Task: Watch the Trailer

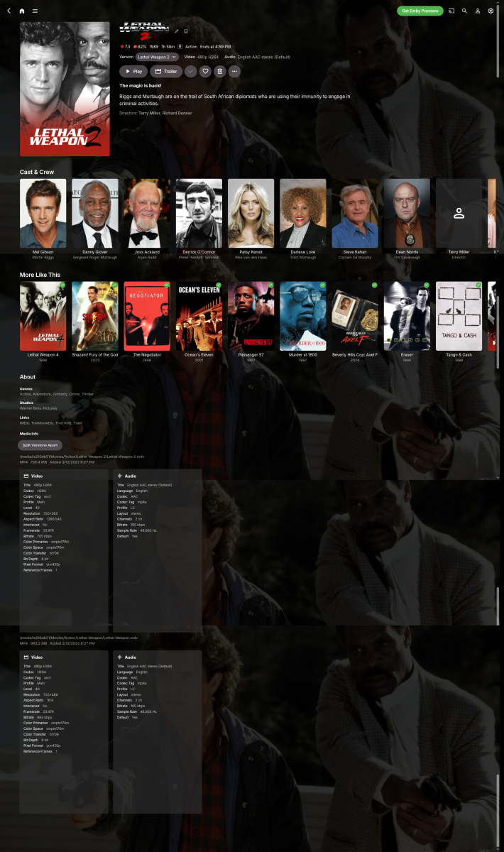Action: click(x=166, y=71)
